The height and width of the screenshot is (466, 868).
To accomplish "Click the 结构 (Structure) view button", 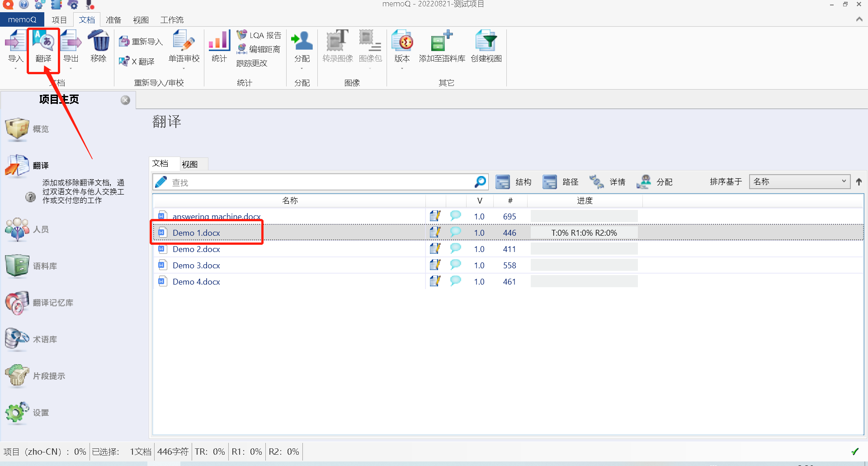I will pyautogui.click(x=514, y=182).
